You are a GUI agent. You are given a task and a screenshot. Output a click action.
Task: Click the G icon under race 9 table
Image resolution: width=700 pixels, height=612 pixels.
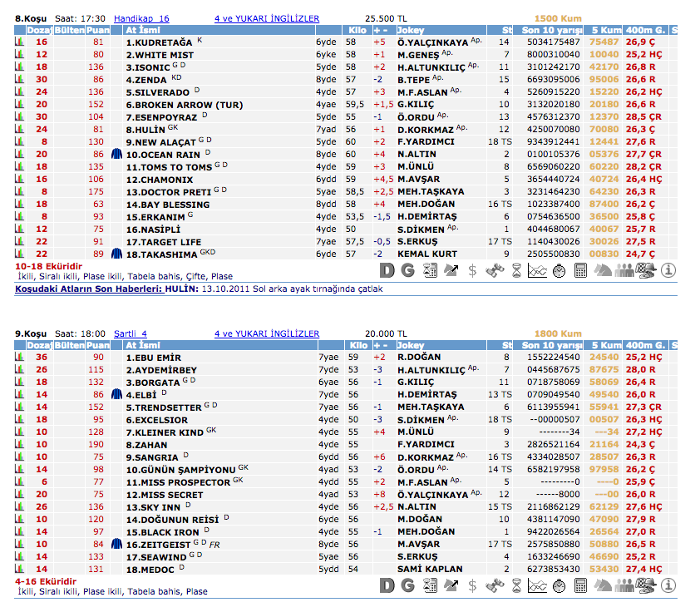pos(407,585)
